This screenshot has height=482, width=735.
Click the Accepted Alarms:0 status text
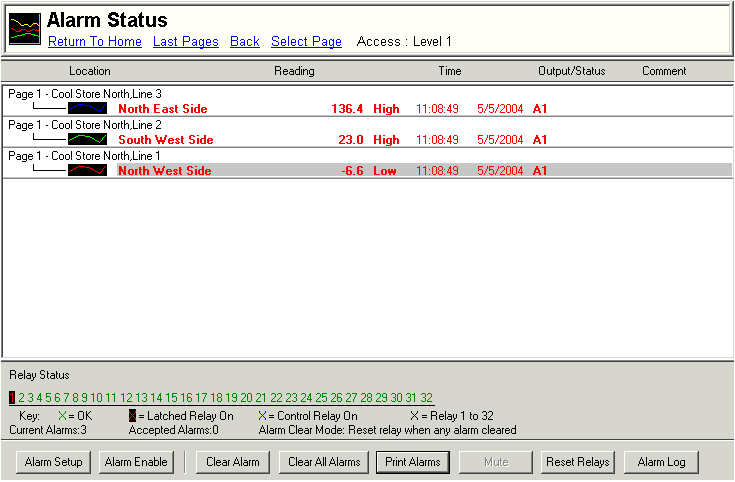click(x=173, y=430)
